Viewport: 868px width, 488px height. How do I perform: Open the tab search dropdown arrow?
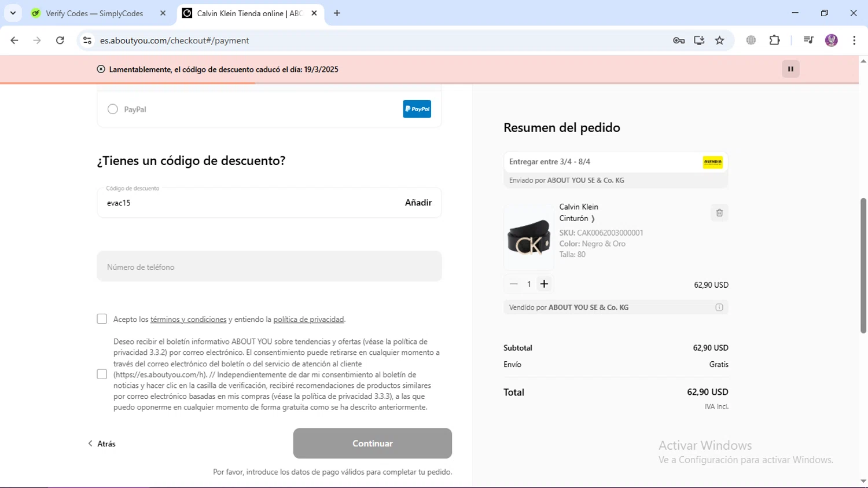13,13
